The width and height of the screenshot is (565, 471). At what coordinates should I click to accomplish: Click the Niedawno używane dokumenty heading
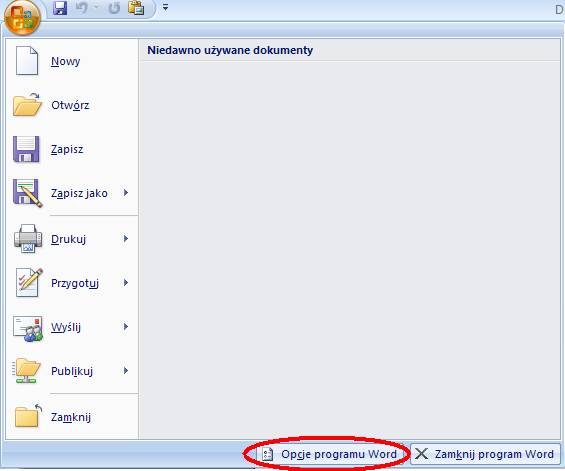tap(230, 50)
